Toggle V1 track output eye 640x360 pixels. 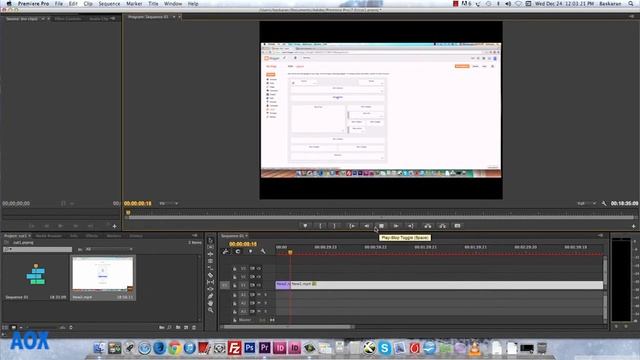click(258, 285)
